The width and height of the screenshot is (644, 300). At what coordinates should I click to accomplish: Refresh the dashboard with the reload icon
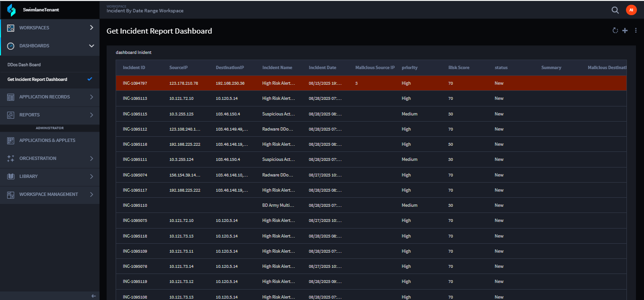coord(615,31)
